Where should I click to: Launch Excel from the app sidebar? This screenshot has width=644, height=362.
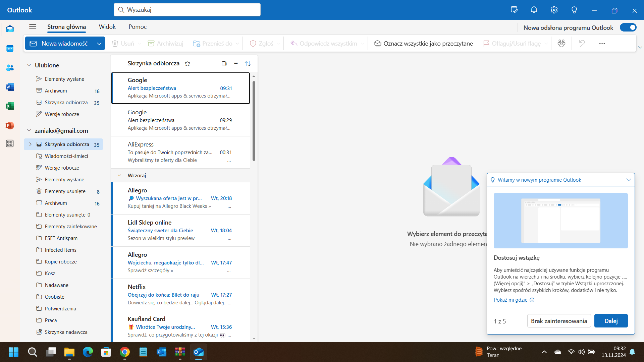10,106
